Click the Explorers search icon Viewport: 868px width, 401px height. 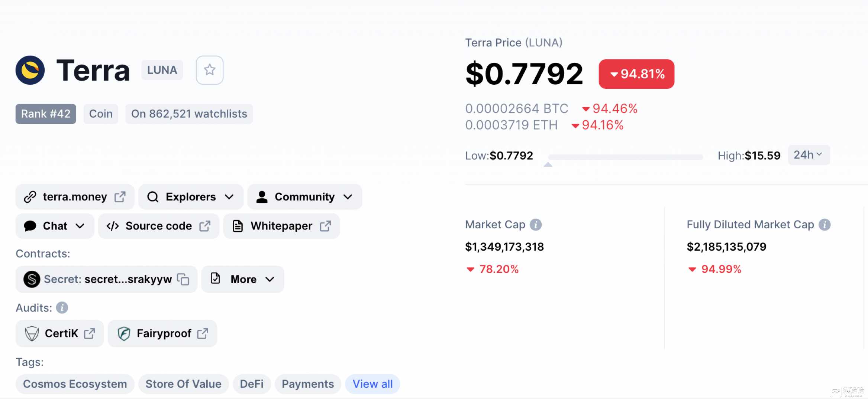pos(153,196)
